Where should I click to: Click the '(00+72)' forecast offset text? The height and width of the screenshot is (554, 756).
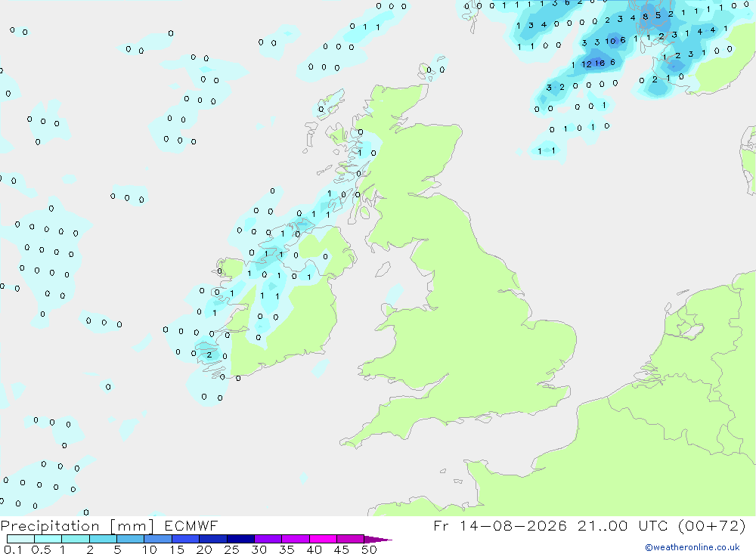[x=711, y=525]
